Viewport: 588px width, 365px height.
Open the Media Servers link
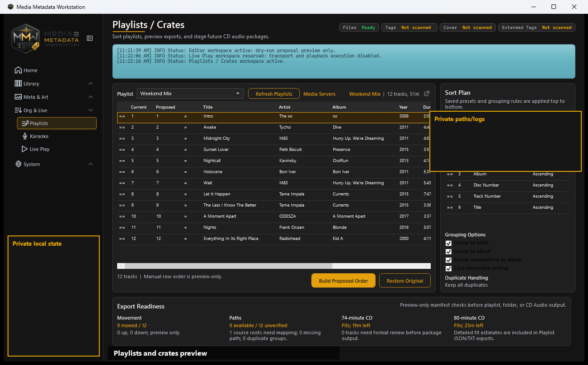(319, 94)
